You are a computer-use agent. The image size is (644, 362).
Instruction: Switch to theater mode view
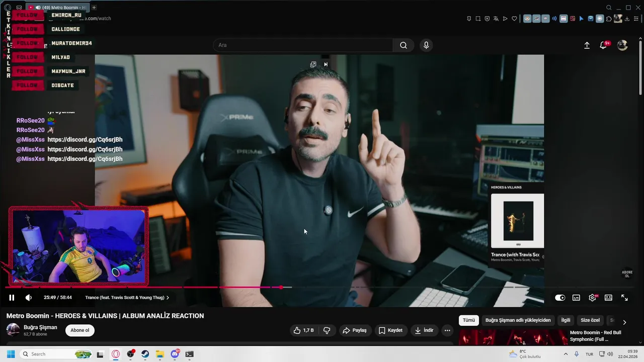click(x=608, y=298)
